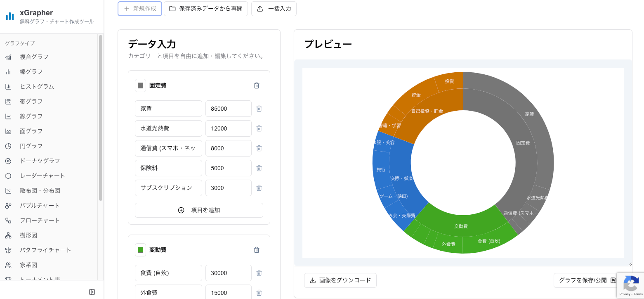Screen dimensions: 644x299
Task: Switch to ヒストグラム chart type
Action: (36, 86)
